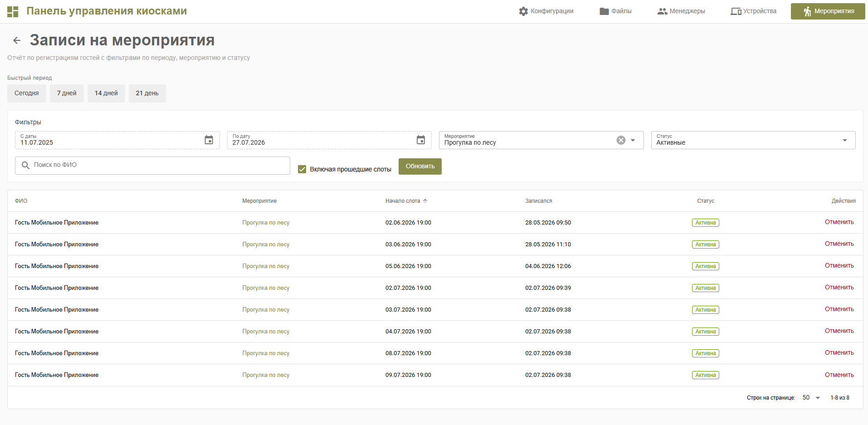The image size is (868, 425).
Task: Click the 'Мероприятие' column header
Action: pyautogui.click(x=259, y=201)
